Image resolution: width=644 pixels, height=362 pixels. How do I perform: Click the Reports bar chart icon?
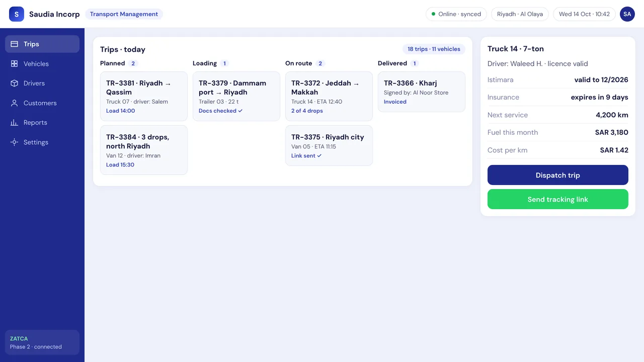[x=14, y=123]
